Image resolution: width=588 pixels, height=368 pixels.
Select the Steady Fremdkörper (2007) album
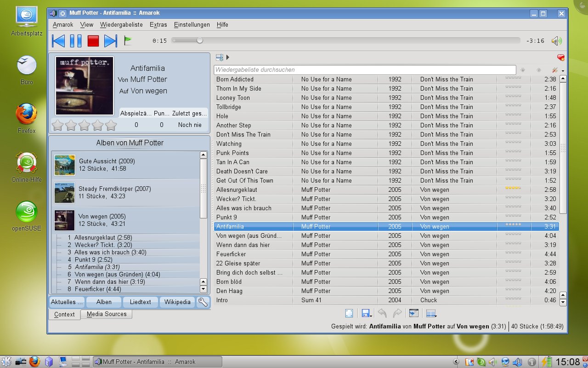pyautogui.click(x=125, y=193)
